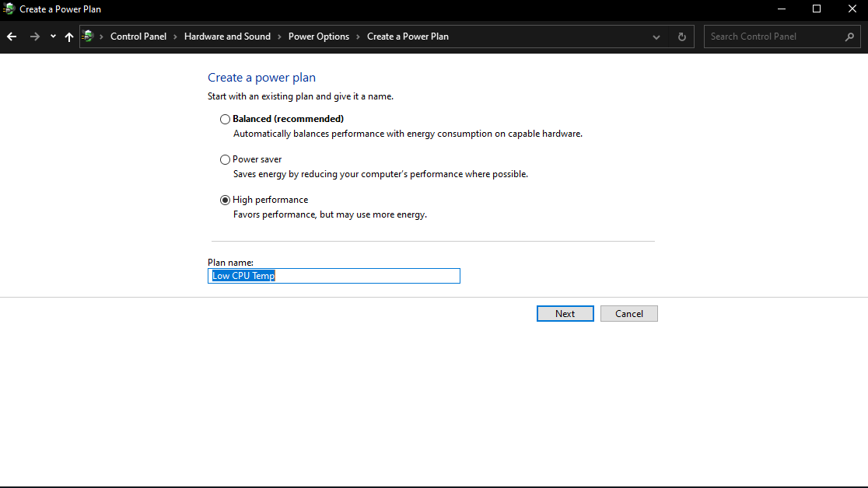This screenshot has width=868, height=488.
Task: Click the search magnifier icon
Action: 849,37
